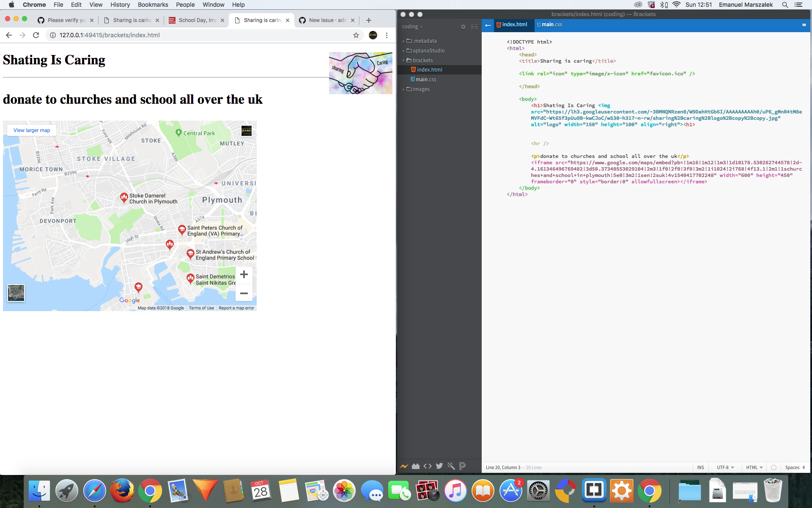Open the HTML language mode dropdown

coord(754,467)
